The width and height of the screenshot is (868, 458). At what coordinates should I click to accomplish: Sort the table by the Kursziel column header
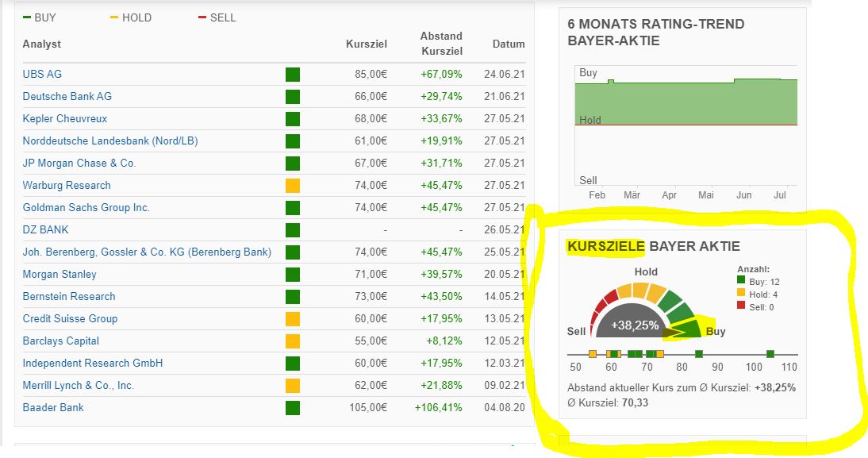pyautogui.click(x=367, y=44)
